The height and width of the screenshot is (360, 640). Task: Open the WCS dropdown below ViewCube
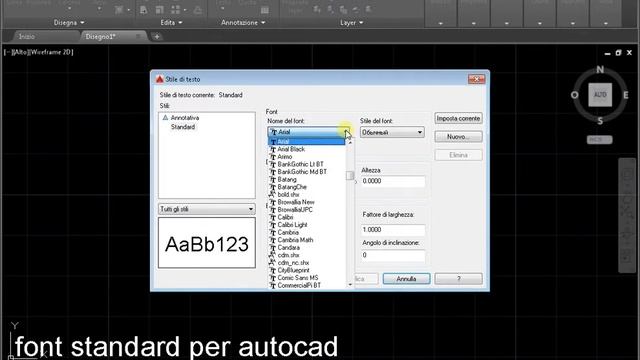pyautogui.click(x=600, y=140)
